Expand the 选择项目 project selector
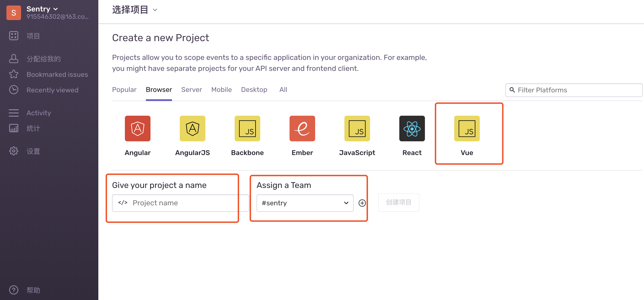The image size is (644, 300). coord(135,10)
